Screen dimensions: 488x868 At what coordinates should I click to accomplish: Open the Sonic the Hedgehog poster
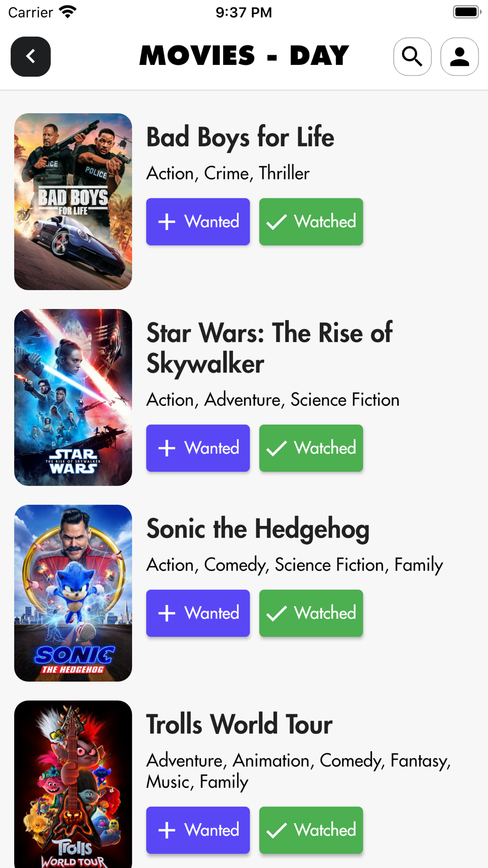click(73, 593)
